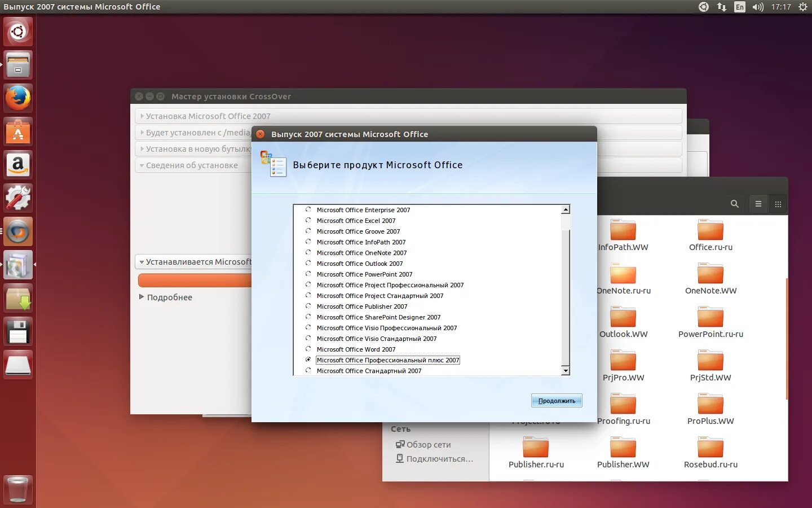Open the PrjStd.WW folder
The height and width of the screenshot is (508, 812).
(x=710, y=366)
